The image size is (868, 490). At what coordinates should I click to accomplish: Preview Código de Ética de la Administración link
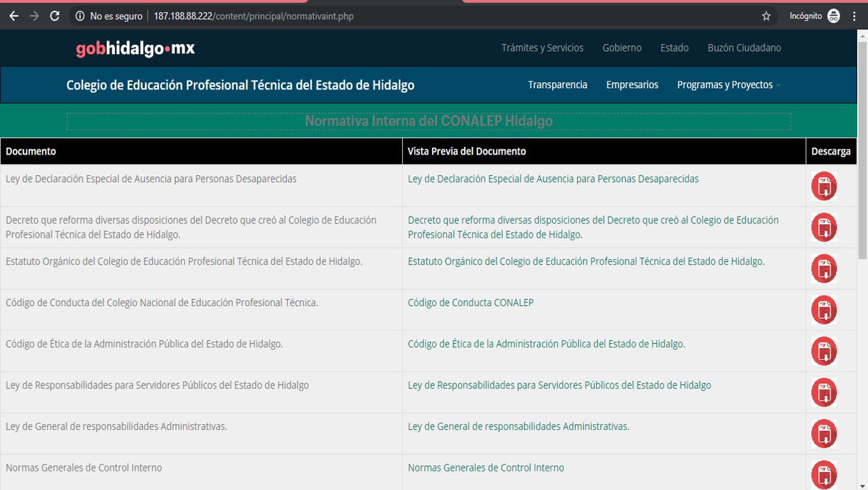547,344
